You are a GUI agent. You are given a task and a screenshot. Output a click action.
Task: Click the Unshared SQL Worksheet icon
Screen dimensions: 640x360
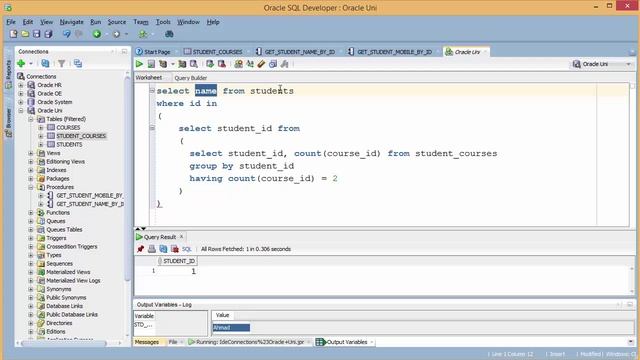click(239, 64)
